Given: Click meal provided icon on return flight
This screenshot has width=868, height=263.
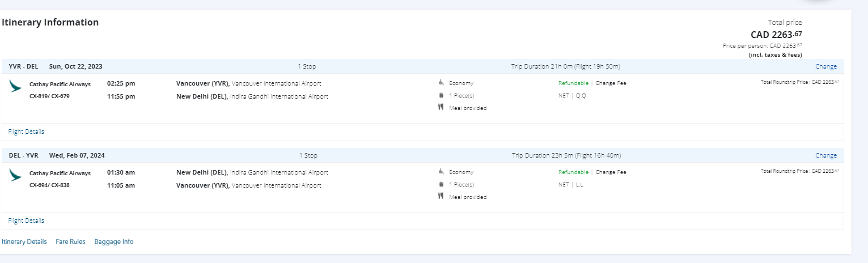Looking at the screenshot, I should (x=441, y=197).
